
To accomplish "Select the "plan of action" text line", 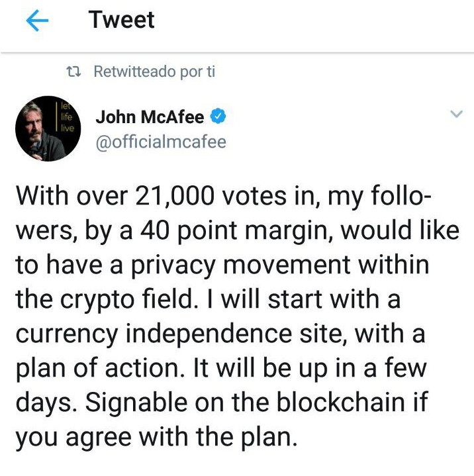I will point(221,368).
